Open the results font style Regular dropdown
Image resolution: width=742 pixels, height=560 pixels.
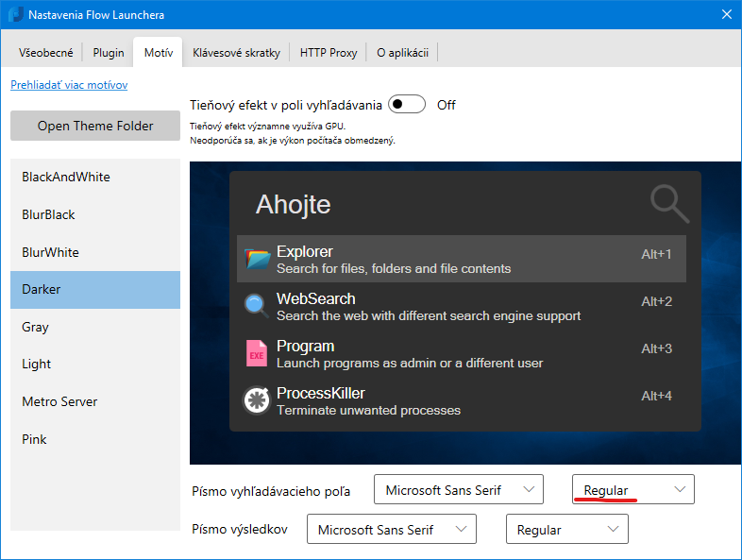click(x=567, y=529)
